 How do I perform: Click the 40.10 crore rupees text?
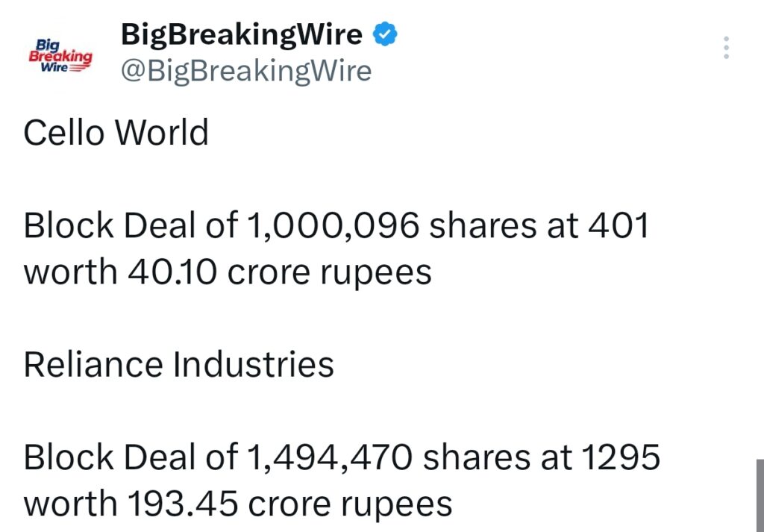[x=228, y=271]
